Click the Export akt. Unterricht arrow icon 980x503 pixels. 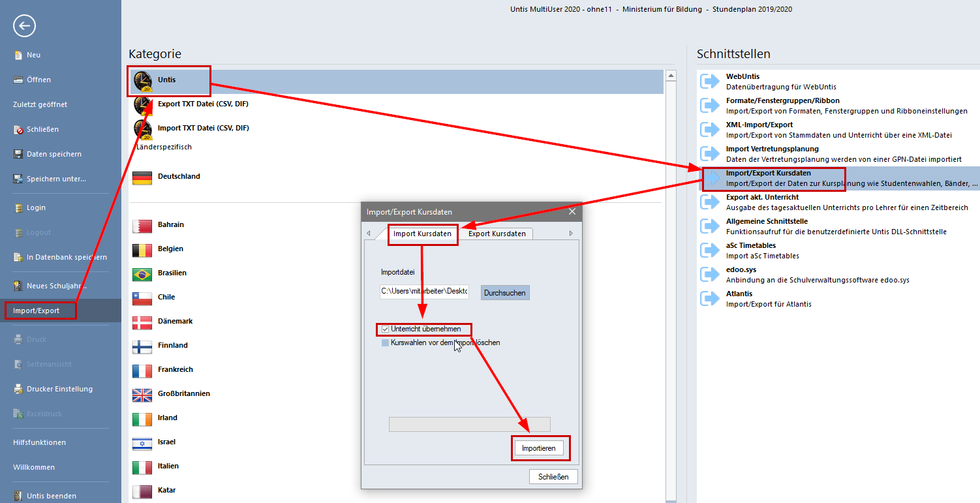pos(709,202)
